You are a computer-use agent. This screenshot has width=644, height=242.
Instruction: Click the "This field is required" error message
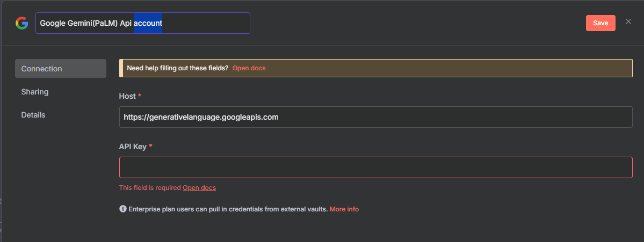(x=150, y=187)
